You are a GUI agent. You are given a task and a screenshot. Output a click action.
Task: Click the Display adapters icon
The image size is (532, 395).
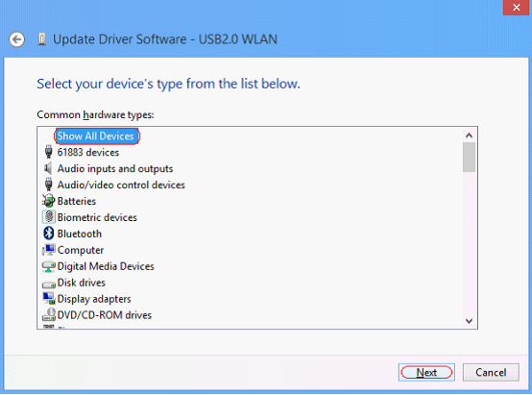[x=49, y=298]
